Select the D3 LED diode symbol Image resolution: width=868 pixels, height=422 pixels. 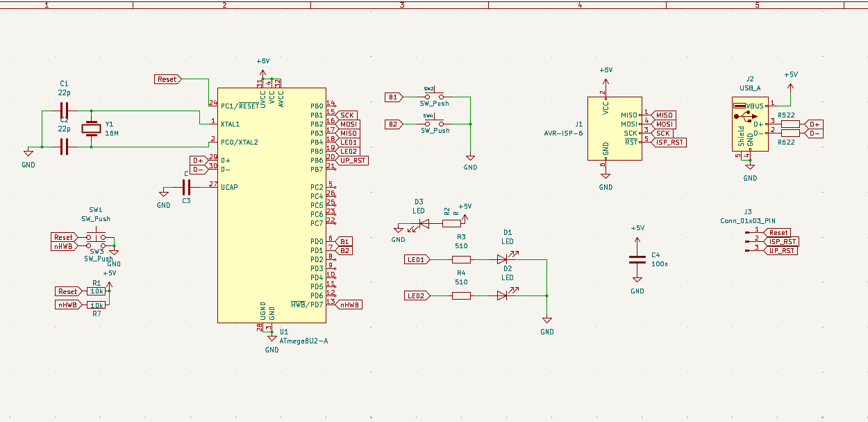pos(423,223)
